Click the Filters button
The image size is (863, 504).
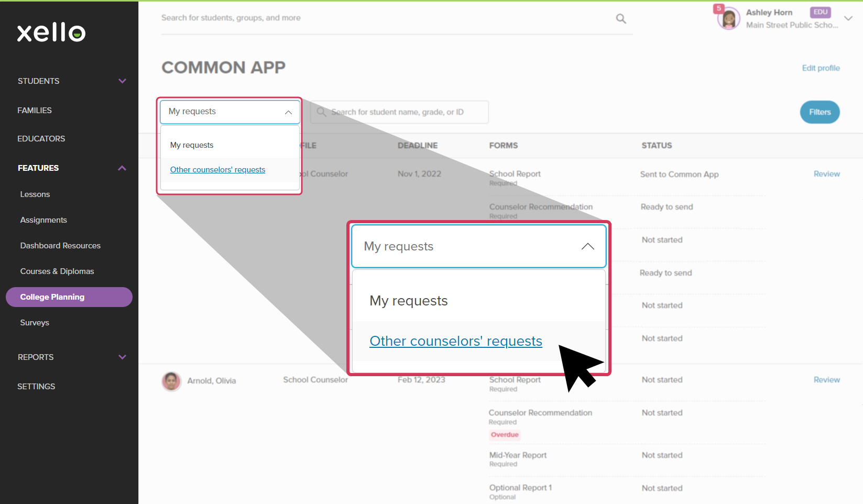pyautogui.click(x=820, y=112)
